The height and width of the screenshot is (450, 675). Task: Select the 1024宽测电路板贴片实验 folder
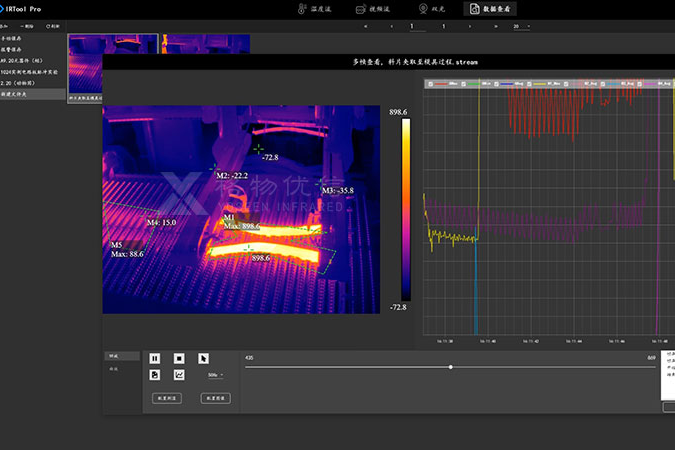[x=30, y=72]
